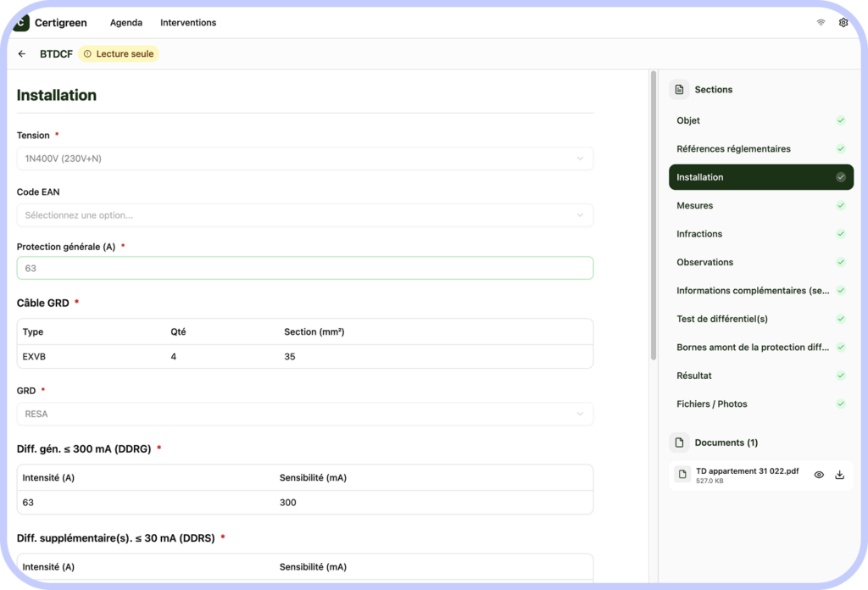Image resolution: width=868 pixels, height=590 pixels.
Task: Click the Documents (1) heading
Action: click(726, 442)
